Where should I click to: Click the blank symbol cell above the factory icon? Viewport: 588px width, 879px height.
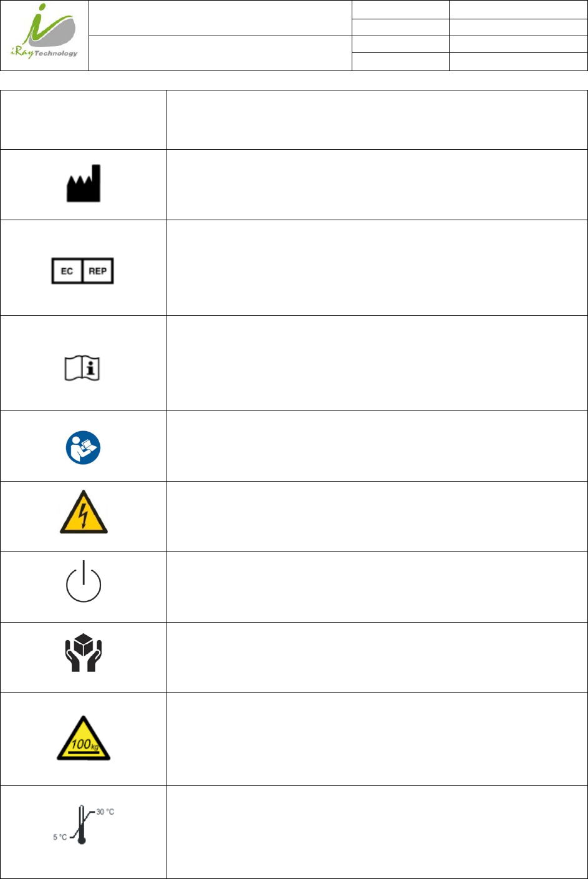[x=84, y=120]
